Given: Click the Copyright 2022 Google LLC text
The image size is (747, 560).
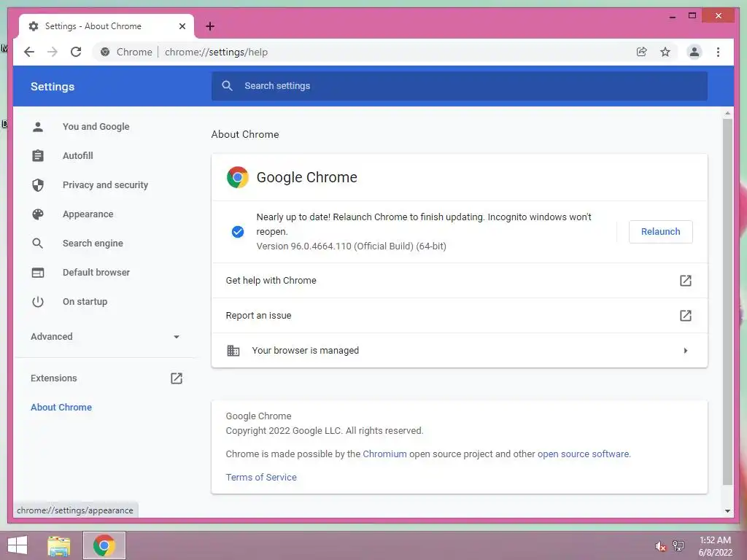Looking at the screenshot, I should click(x=325, y=430).
